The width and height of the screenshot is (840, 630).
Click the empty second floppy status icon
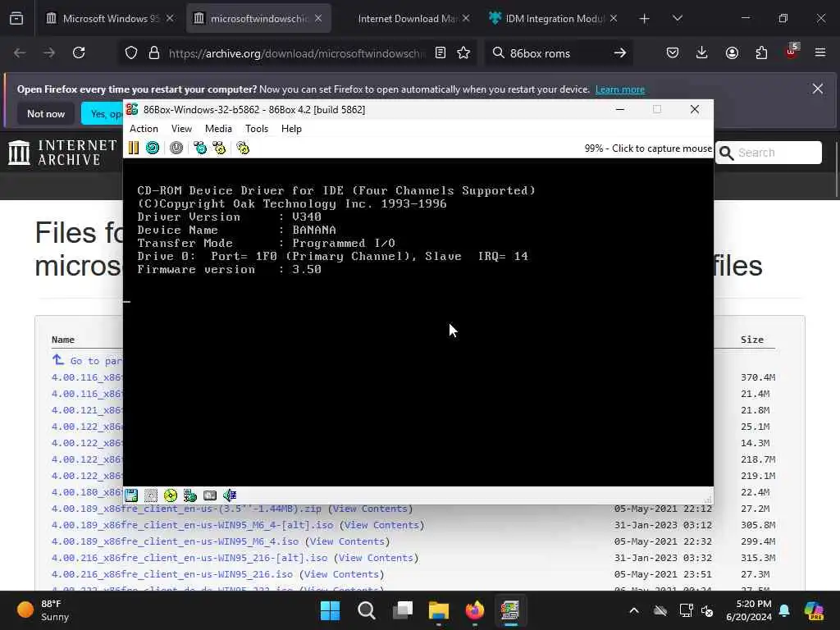tap(151, 495)
